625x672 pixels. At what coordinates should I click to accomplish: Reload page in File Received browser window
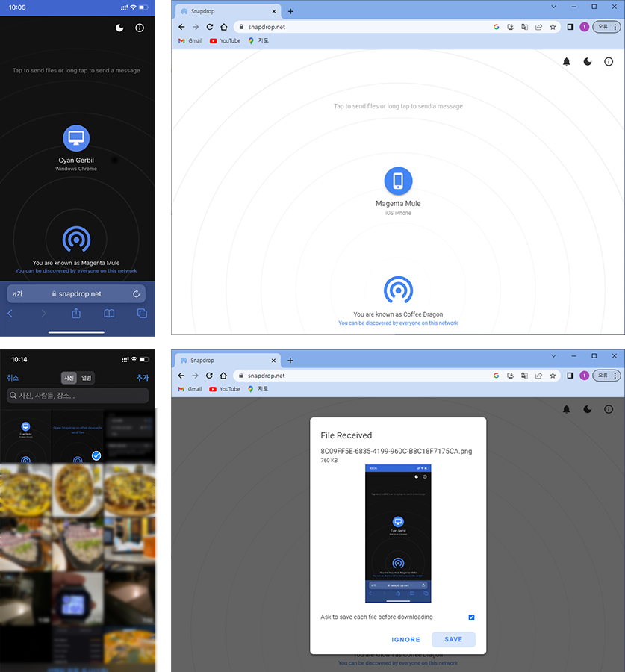[x=209, y=376]
